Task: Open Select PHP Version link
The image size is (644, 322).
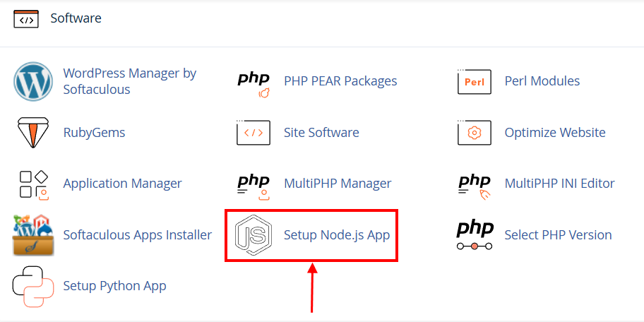Action: point(558,235)
